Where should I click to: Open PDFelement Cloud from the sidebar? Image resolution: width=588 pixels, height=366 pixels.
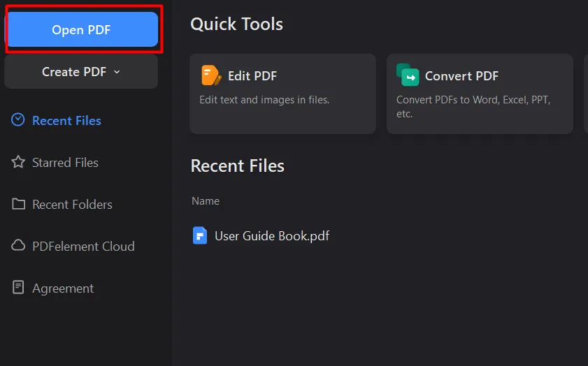click(83, 247)
